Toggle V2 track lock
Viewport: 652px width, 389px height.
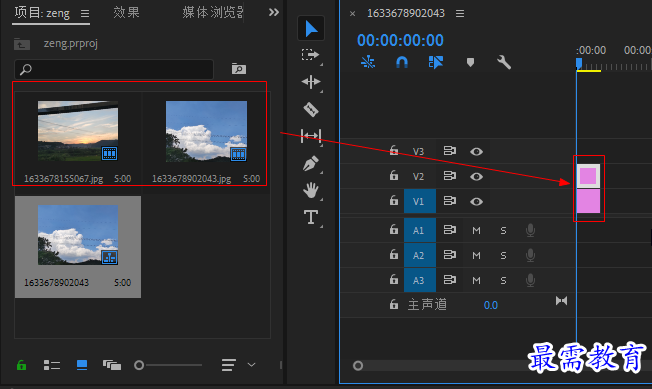coord(394,175)
